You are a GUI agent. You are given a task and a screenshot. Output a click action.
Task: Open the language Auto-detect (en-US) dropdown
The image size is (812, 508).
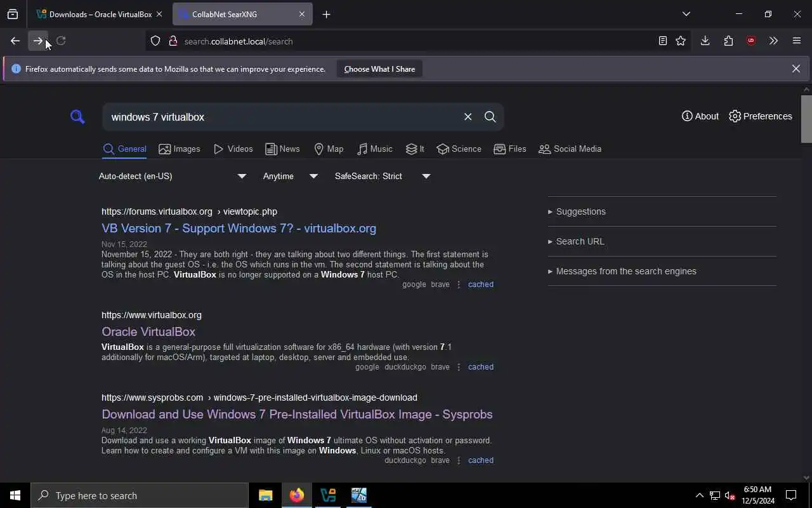173,176
